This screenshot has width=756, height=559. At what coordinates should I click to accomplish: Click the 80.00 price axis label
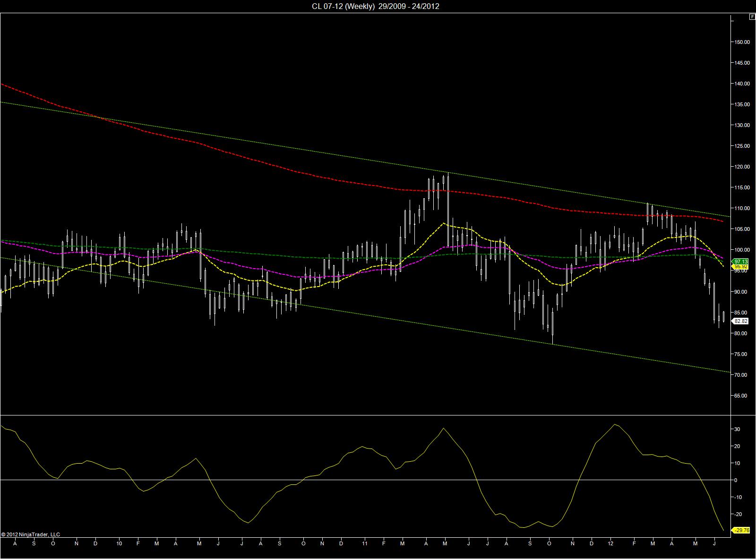click(x=741, y=333)
